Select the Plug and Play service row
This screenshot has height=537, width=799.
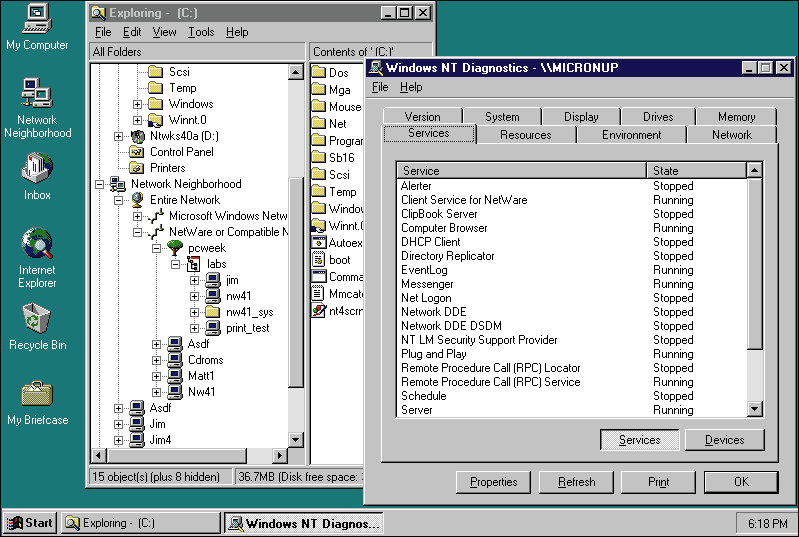[x=571, y=354]
